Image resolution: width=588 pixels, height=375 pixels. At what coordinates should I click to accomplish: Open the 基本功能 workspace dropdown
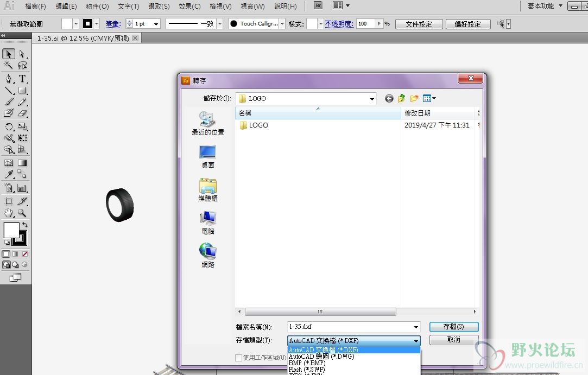click(561, 5)
